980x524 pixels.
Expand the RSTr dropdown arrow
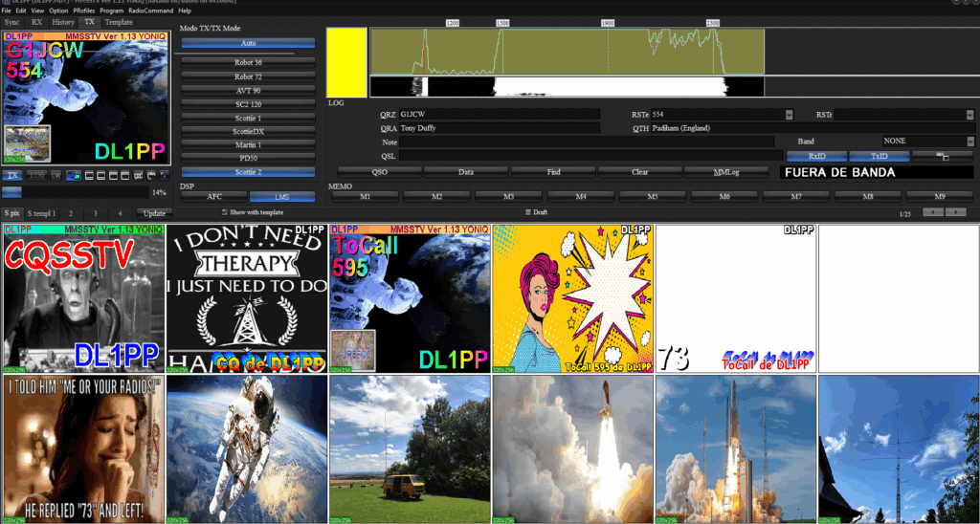(x=970, y=115)
